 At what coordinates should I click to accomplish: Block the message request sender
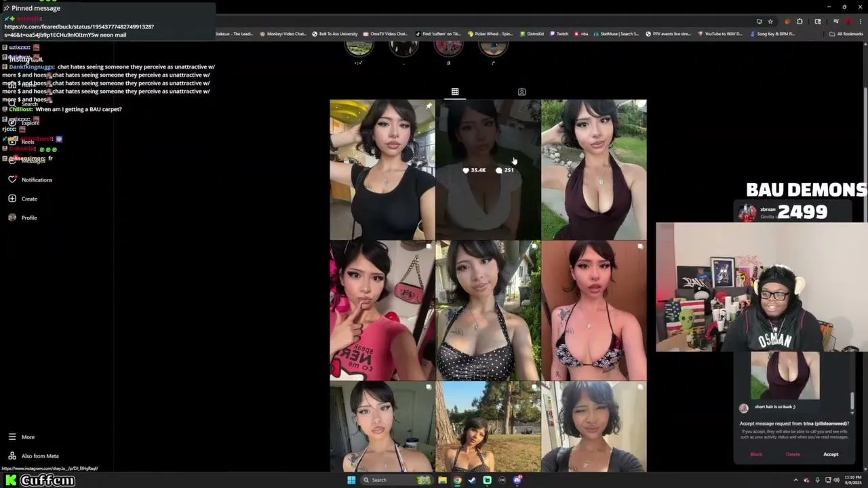(756, 454)
